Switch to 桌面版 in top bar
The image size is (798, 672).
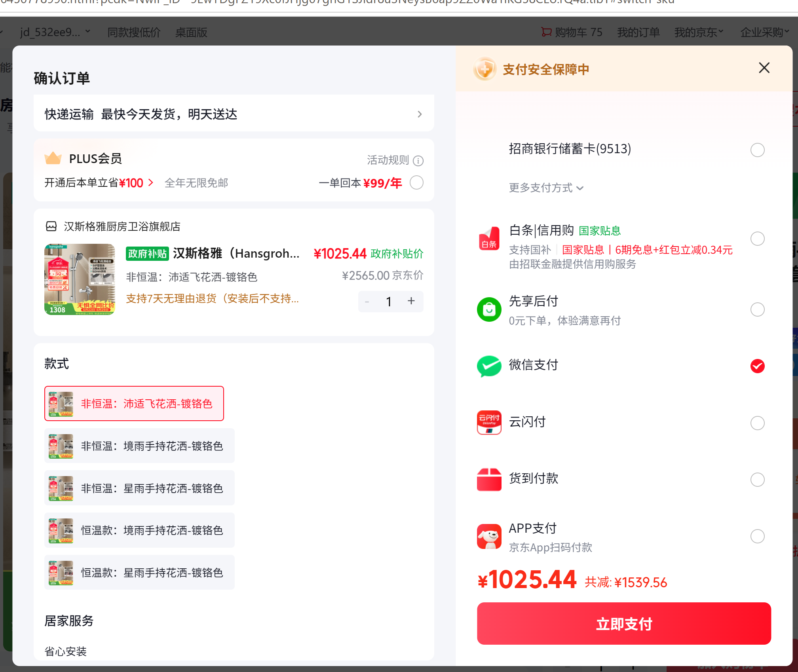click(191, 32)
